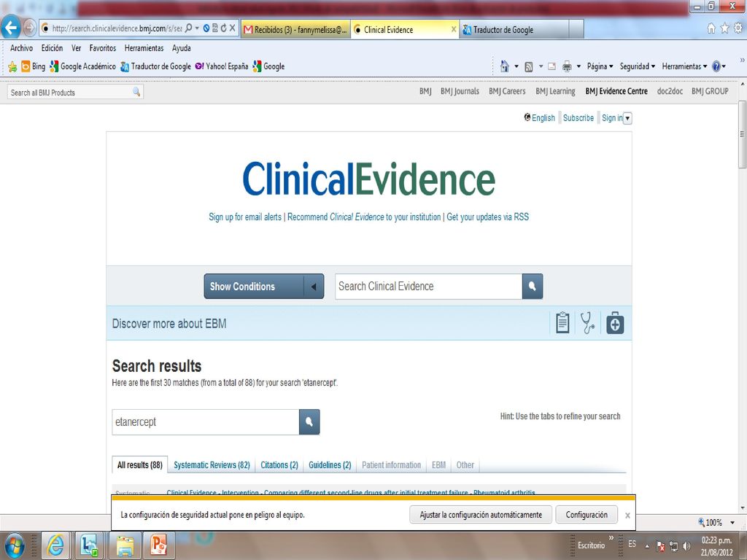Viewport: 747px width, 560px height.
Task: Open Sign up for email alerts link
Action: coord(245,217)
